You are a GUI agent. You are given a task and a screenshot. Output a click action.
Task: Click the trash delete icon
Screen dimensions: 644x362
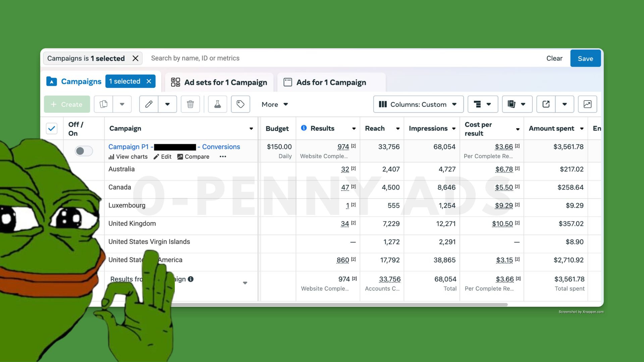pyautogui.click(x=190, y=104)
